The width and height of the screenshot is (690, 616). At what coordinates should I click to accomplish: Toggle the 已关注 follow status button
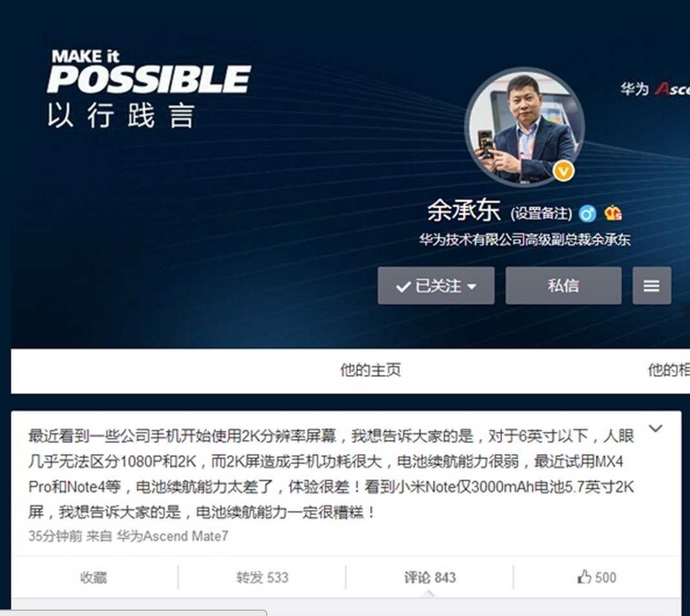[435, 286]
